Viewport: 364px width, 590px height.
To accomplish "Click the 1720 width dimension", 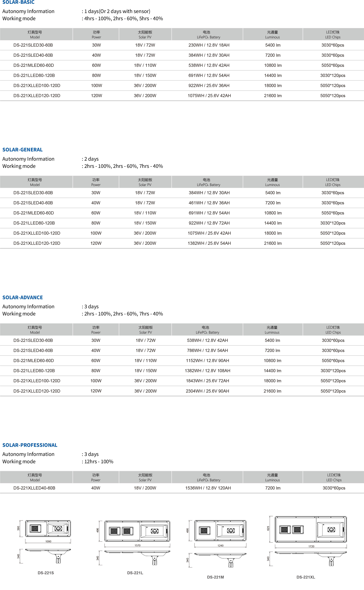I will pos(311,546).
